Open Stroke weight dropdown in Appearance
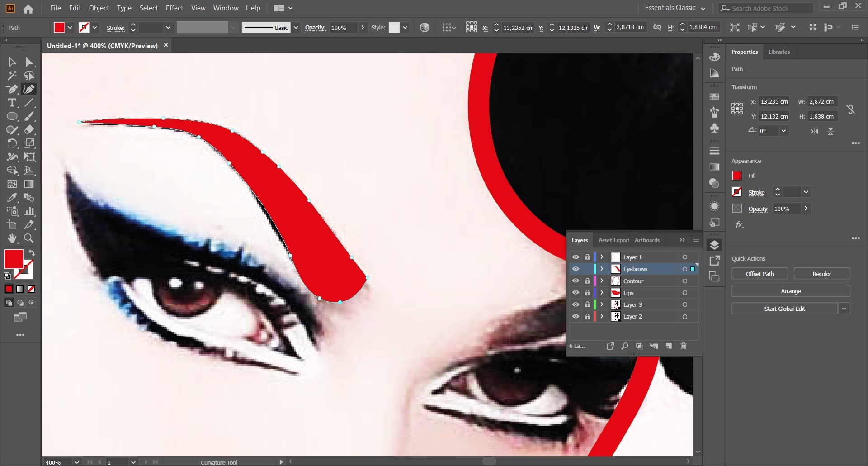Viewport: 868px width, 466px height. tap(806, 192)
